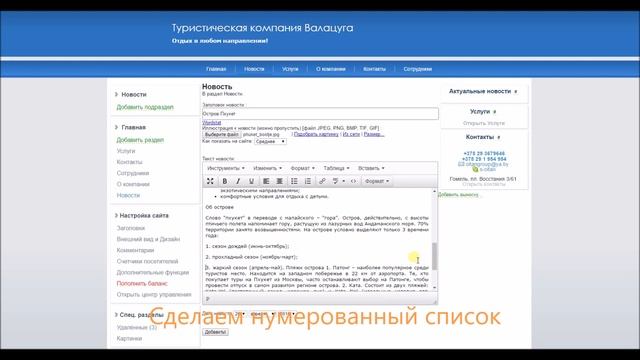The width and height of the screenshot is (640, 360).
Task: Go to Услуги in the top navigation bar
Action: pyautogui.click(x=290, y=69)
